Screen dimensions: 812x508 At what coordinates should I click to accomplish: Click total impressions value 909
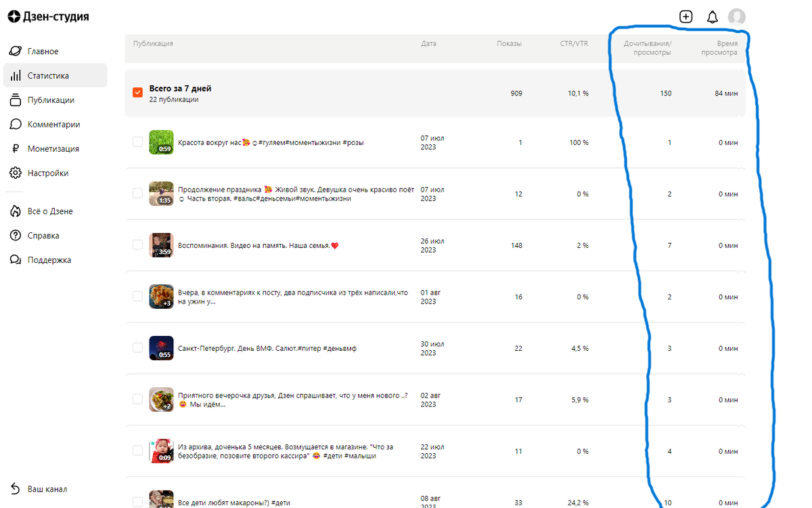click(x=516, y=93)
